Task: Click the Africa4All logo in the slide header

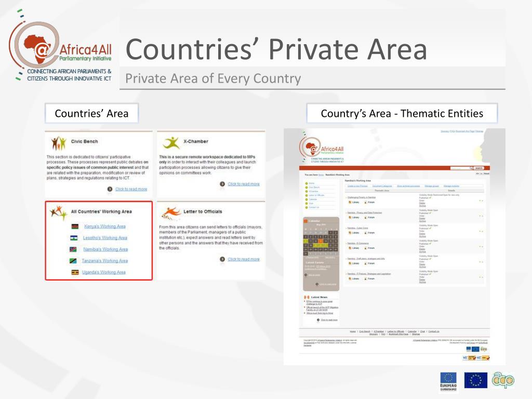Action: (60, 46)
